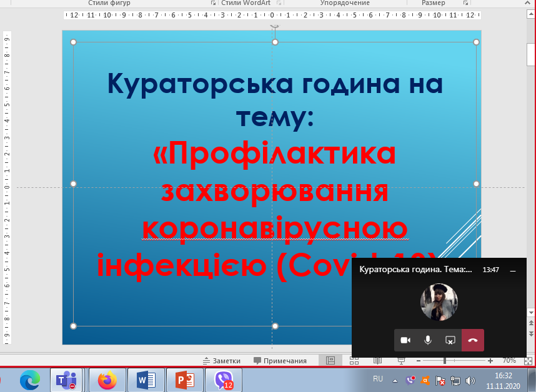Stop screen sharing in Teams call

coord(450,340)
